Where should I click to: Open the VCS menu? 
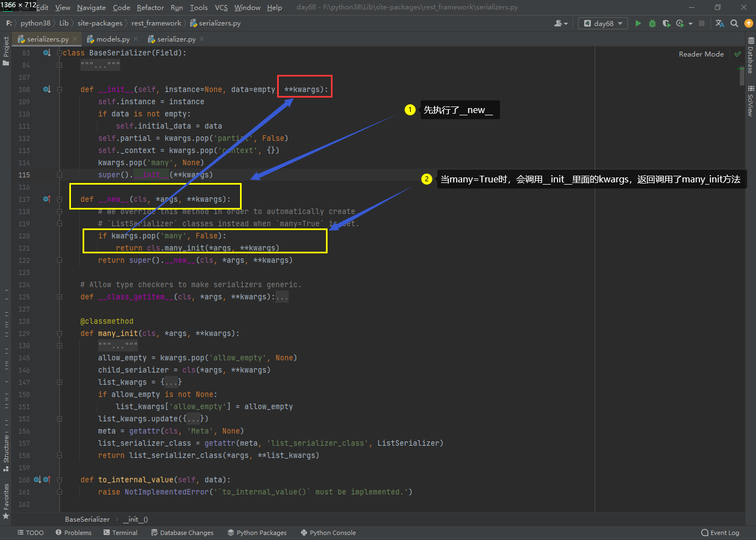coord(221,7)
